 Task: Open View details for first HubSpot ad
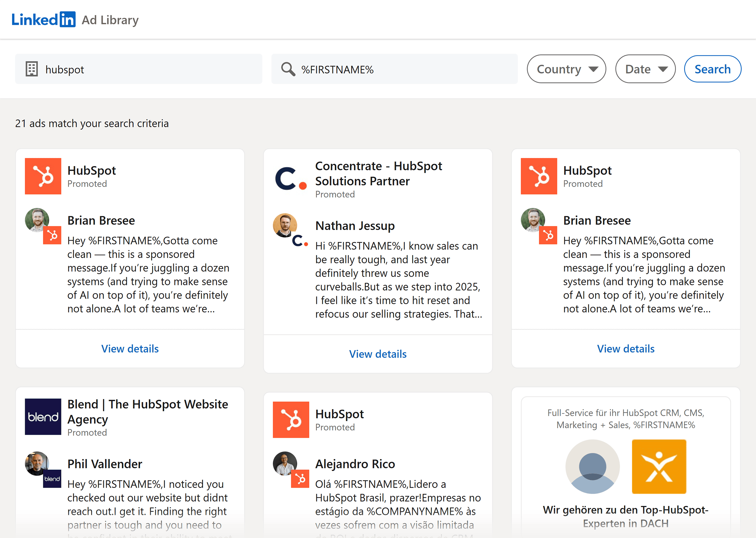(130, 349)
